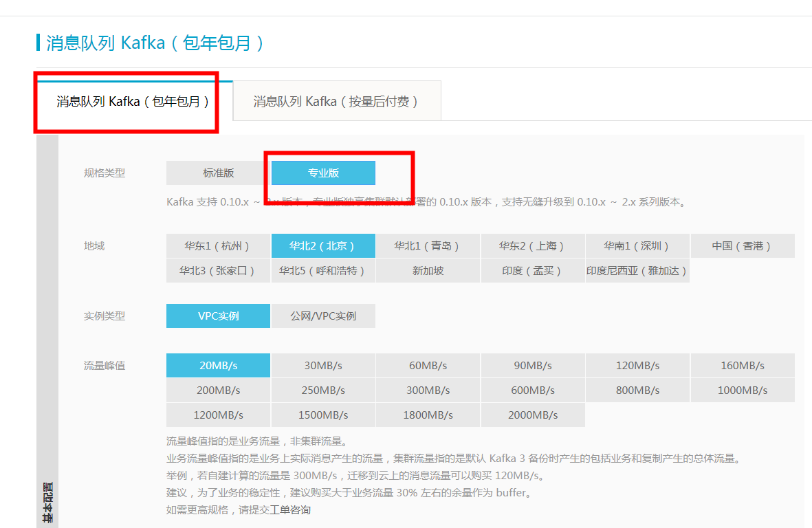Screen dimensions: 812x528
Task: Set traffic peak to 30MB/s
Action: point(323,366)
